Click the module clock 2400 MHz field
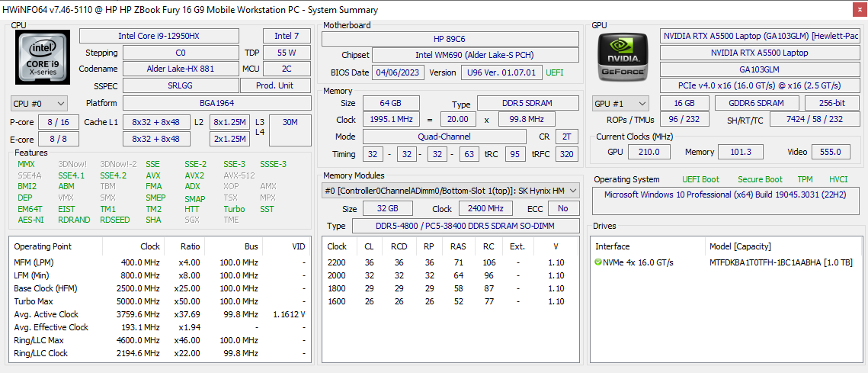868x373 pixels. pyautogui.click(x=487, y=208)
